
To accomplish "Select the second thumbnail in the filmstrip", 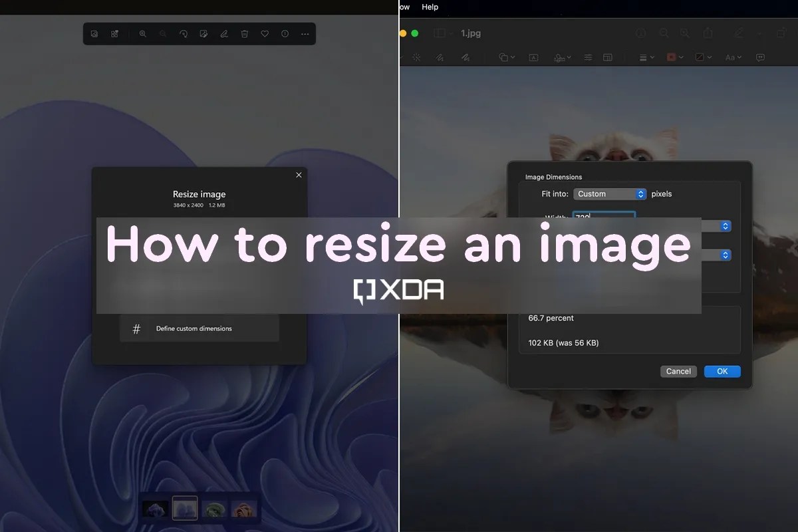I will pyautogui.click(x=185, y=508).
